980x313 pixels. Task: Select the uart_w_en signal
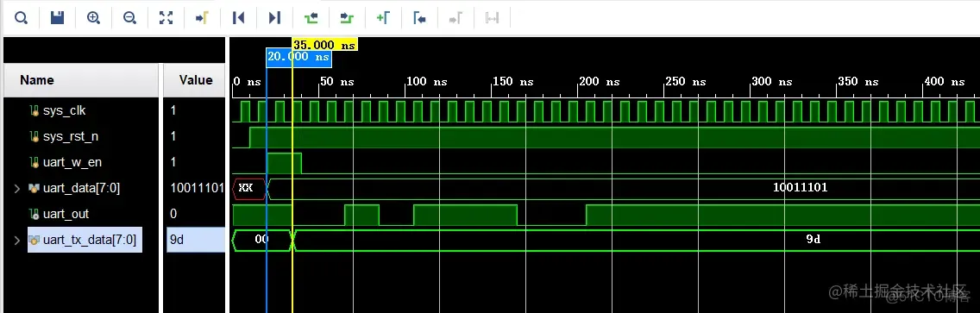tap(72, 162)
